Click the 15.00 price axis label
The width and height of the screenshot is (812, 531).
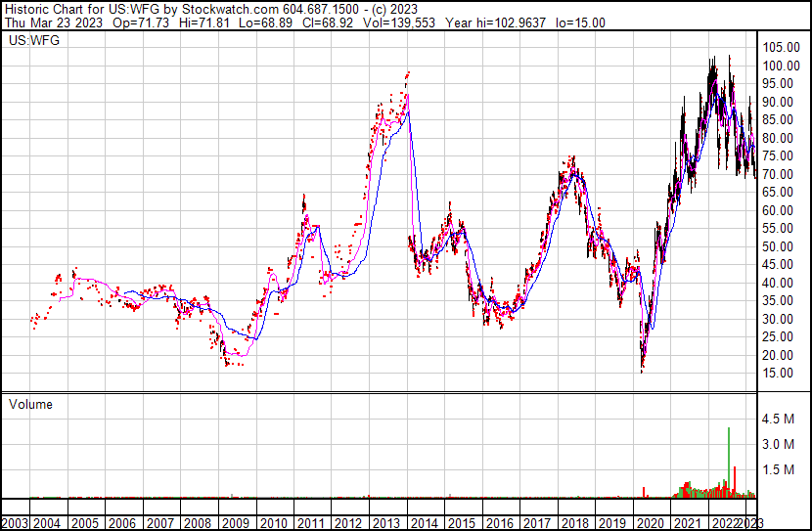(780, 373)
